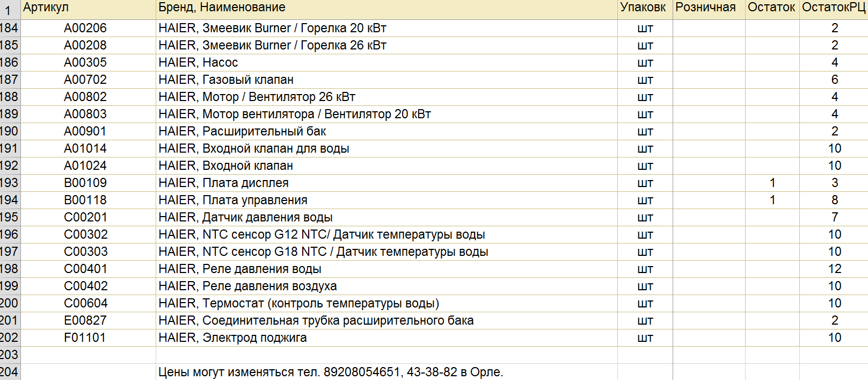Image resolution: width=868 pixels, height=380 pixels.
Task: Select article cell A00208
Action: [x=88, y=46]
